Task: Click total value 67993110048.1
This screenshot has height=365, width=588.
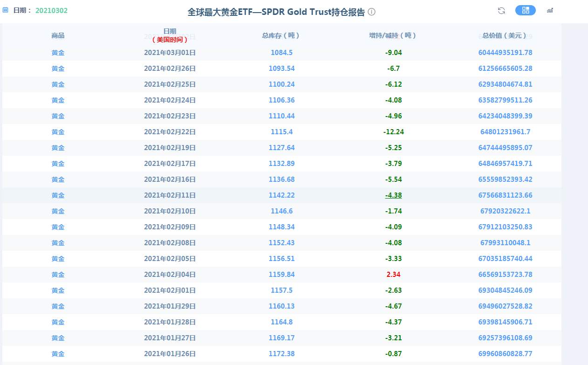Action: pyautogui.click(x=505, y=243)
